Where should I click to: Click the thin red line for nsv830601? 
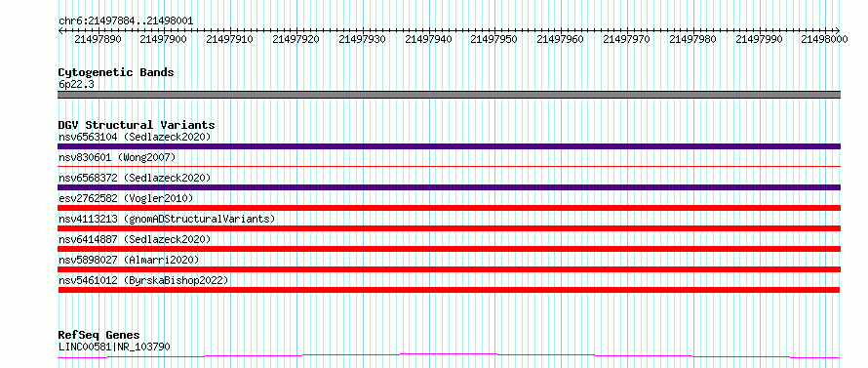point(449,166)
